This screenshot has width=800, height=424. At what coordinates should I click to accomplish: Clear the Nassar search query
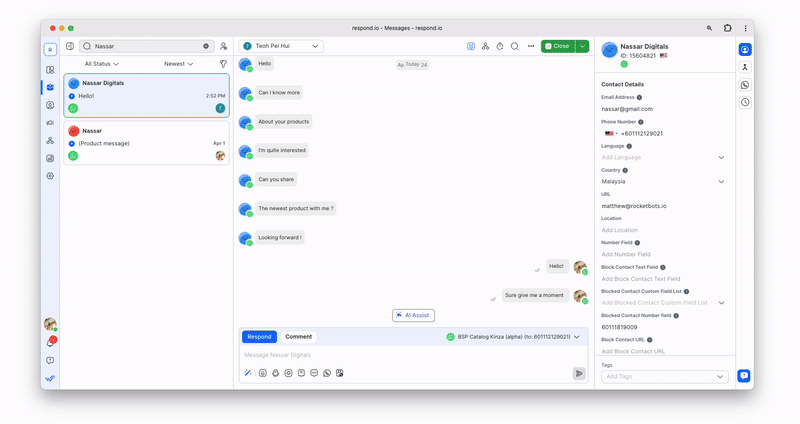tap(206, 46)
